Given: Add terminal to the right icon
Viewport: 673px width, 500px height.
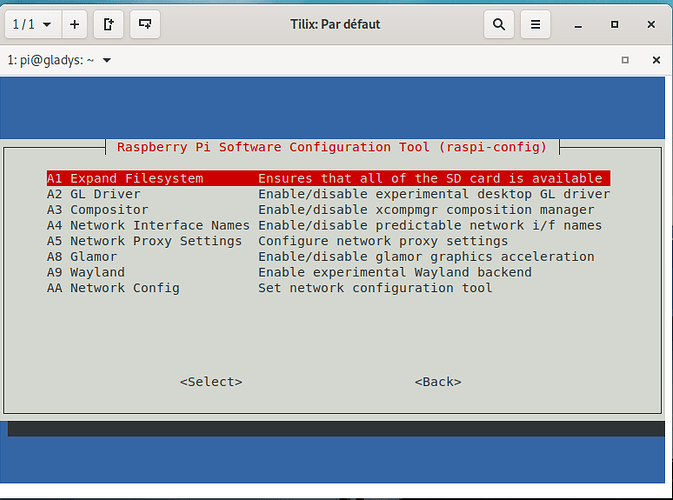Looking at the screenshot, I should (x=109, y=24).
